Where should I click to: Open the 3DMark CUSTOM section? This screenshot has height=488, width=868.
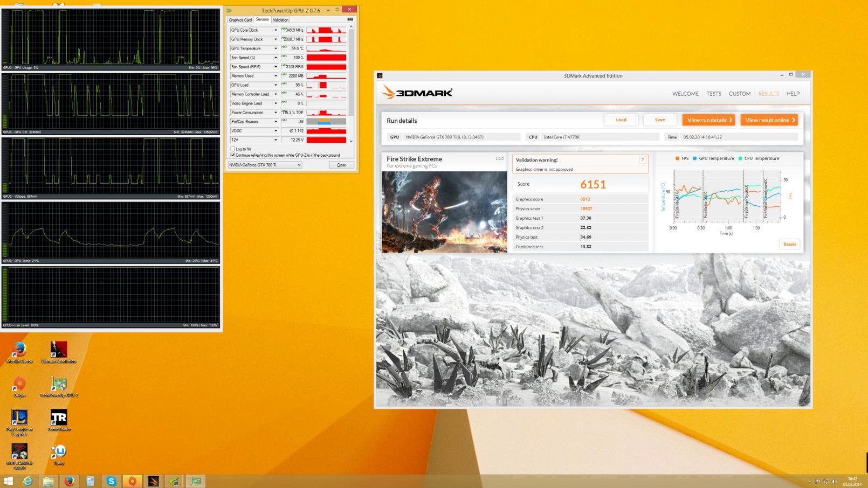pos(740,94)
